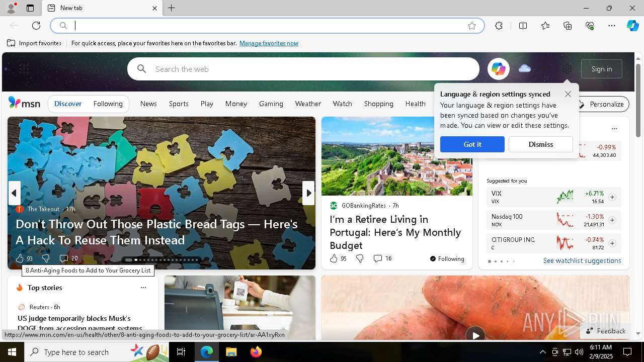This screenshot has width=644, height=362.
Task: Open comments on Portugal retiree article
Action: [382, 258]
